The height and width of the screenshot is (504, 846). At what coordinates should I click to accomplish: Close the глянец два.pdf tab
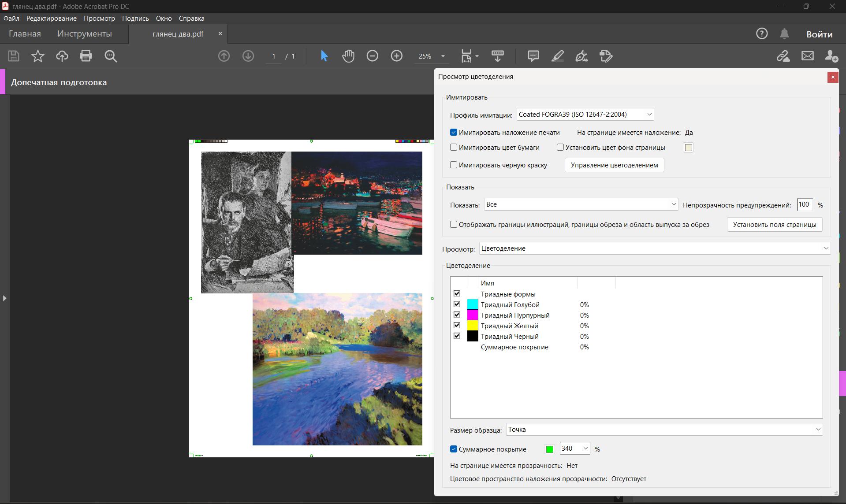220,33
